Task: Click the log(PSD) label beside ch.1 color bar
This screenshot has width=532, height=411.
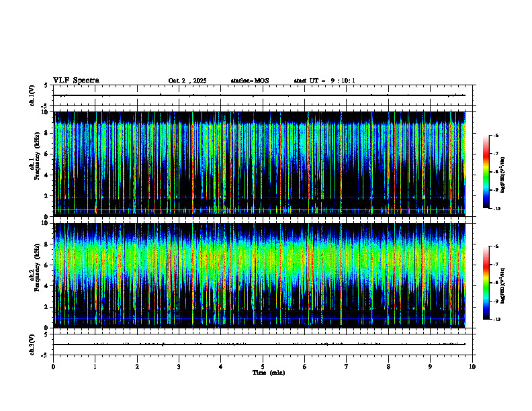Action: tap(503, 175)
